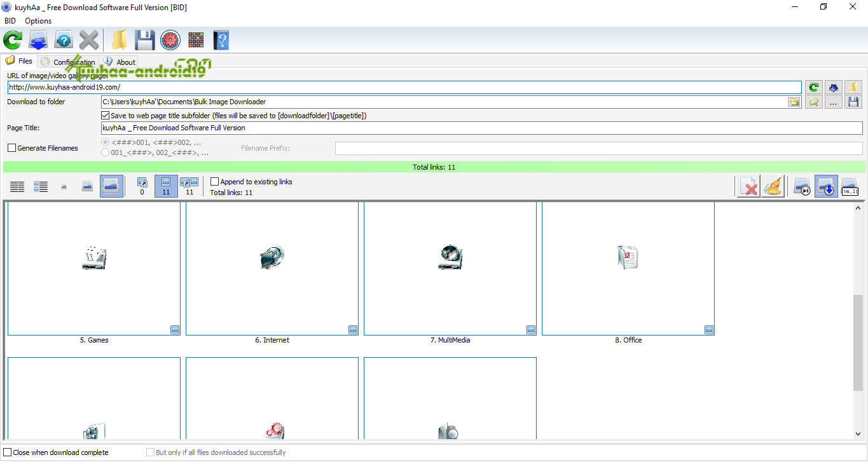868x462 pixels.
Task: Enable Close when download complete checkbox
Action: [8, 452]
